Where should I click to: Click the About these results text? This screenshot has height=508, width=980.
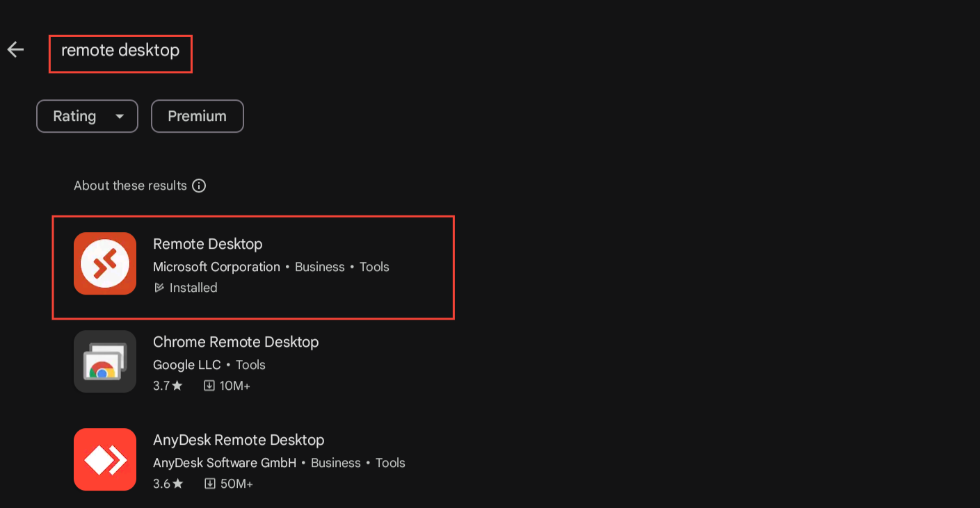130,186
